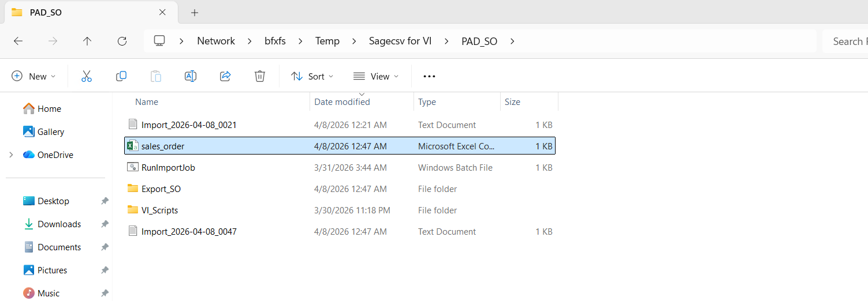868x301 pixels.
Task: Refresh the PAD_SO folder view
Action: click(122, 41)
